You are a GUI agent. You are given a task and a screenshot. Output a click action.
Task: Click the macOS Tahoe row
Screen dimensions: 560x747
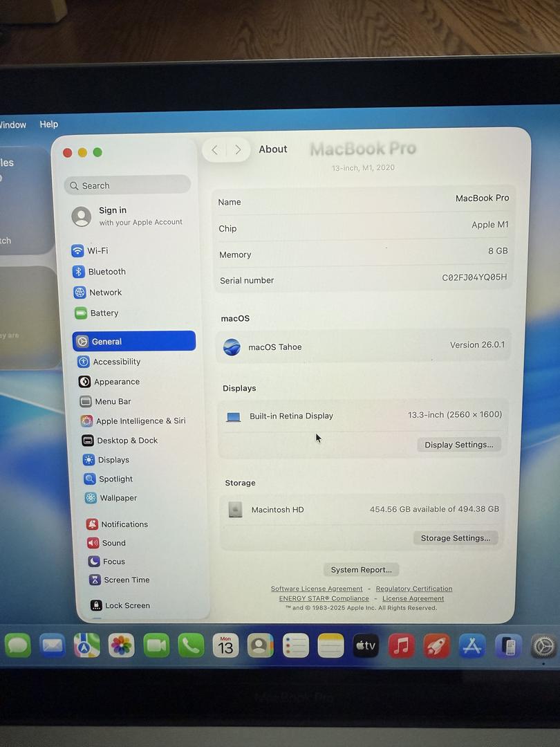pos(364,347)
